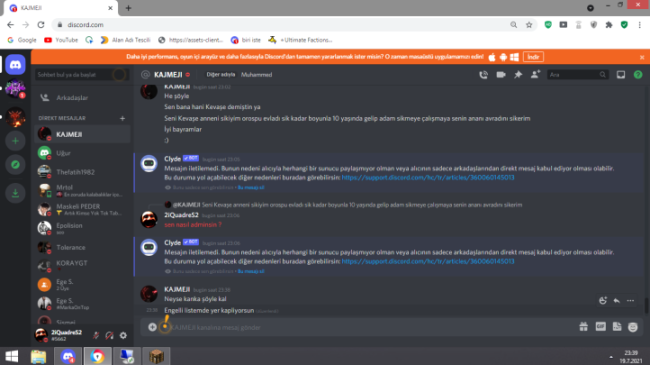650x365 pixels.
Task: Open Discord app in taskbar
Action: pos(68,356)
